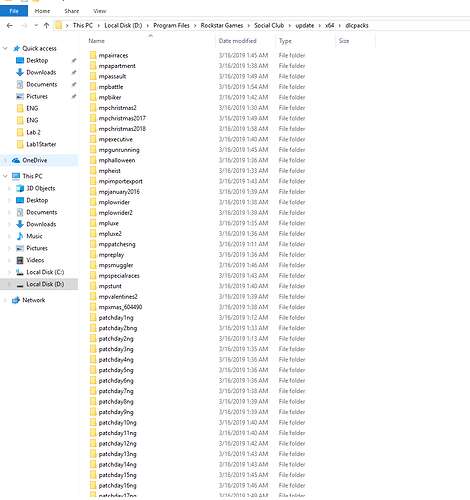Select the mpheist folder icon

(x=93, y=171)
